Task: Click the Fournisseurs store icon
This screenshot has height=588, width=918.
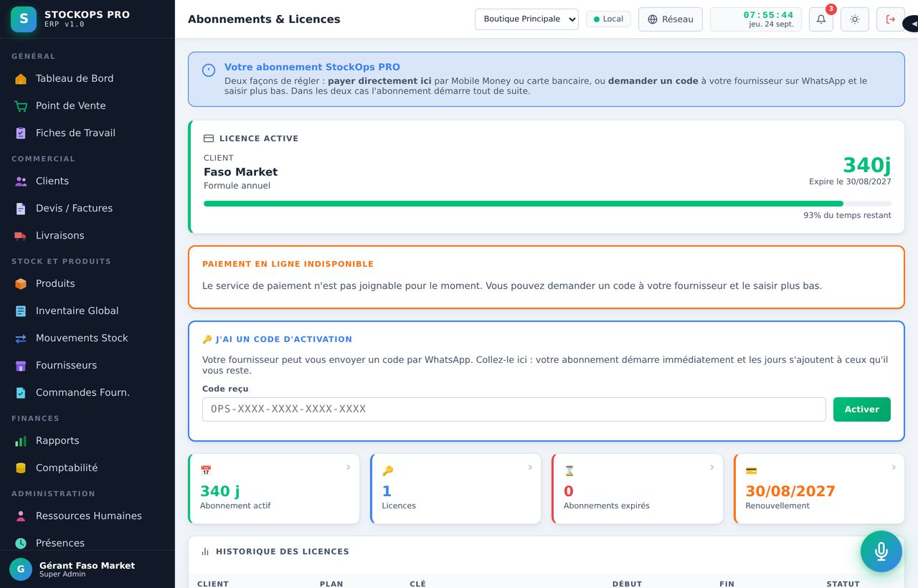Action: tap(21, 366)
